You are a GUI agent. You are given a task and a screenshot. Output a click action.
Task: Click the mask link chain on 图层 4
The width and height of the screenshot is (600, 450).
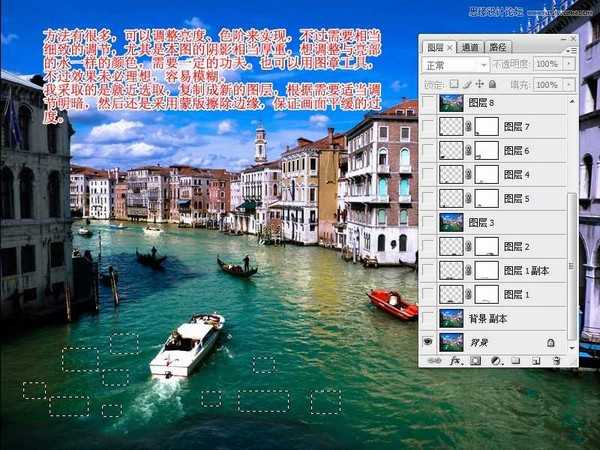(468, 175)
